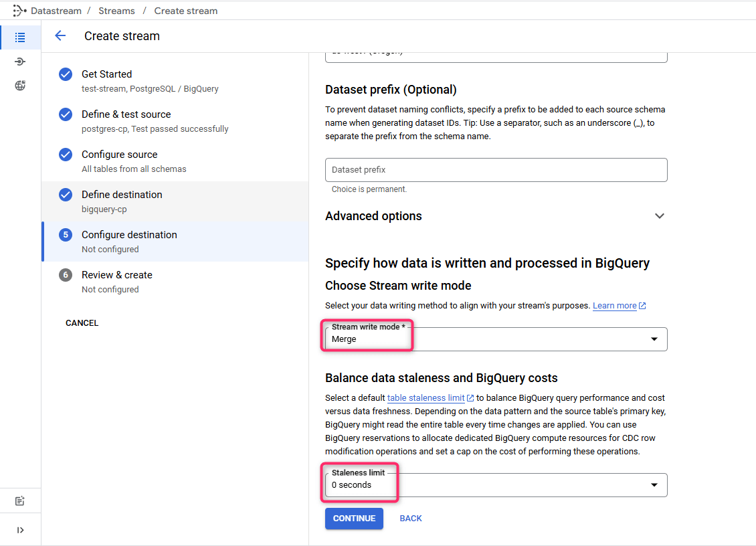Viewport: 756px width, 546px height.
Task: Click the CONTINUE button
Action: pyautogui.click(x=354, y=519)
